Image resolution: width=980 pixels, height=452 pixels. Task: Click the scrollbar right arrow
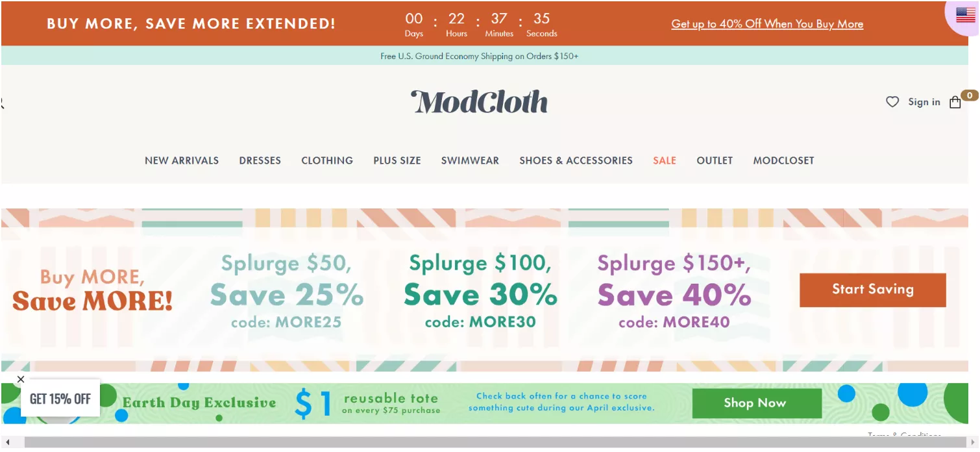click(972, 442)
